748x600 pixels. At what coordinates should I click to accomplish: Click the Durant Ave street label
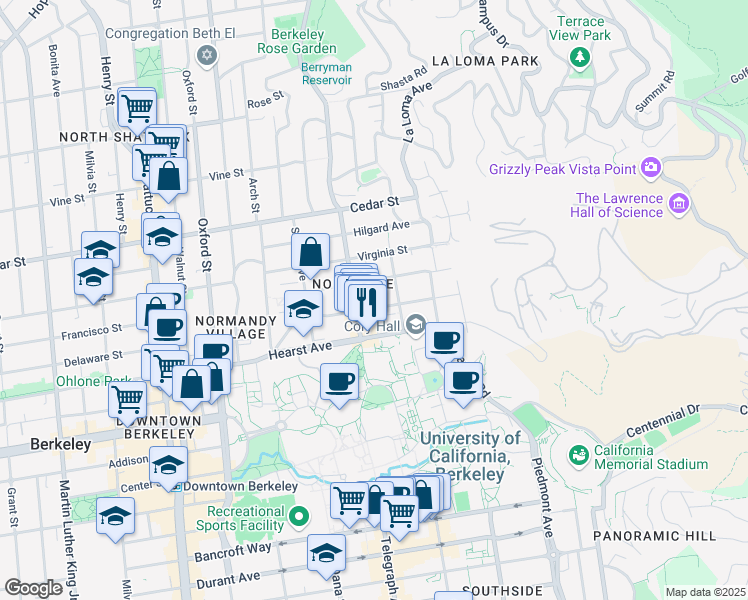[229, 580]
